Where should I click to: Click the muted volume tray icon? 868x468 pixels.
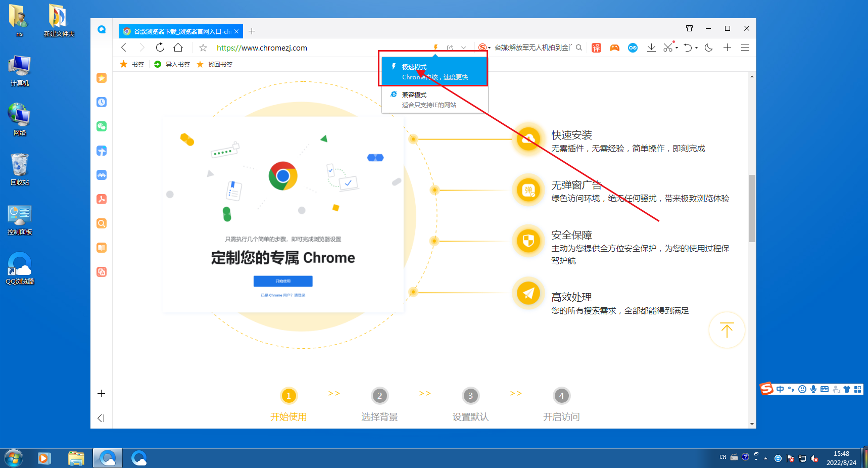[814, 458]
